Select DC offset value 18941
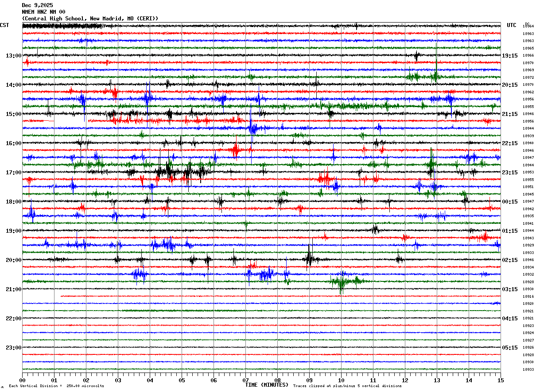This screenshot has width=536, height=392. point(528,223)
